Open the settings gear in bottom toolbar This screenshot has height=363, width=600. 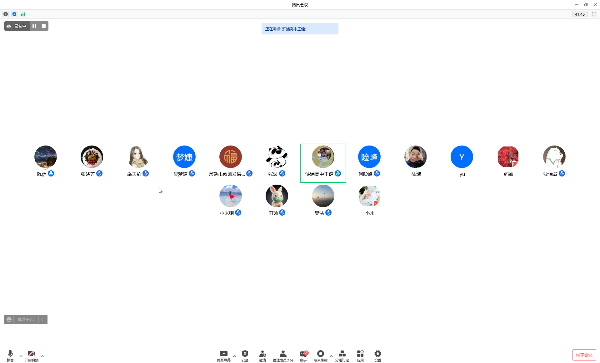click(x=378, y=355)
